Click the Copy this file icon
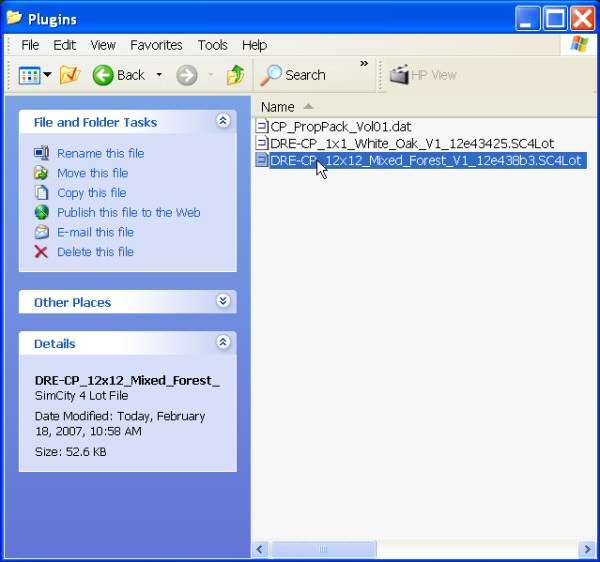Screen dimensions: 600x562 point(41,192)
